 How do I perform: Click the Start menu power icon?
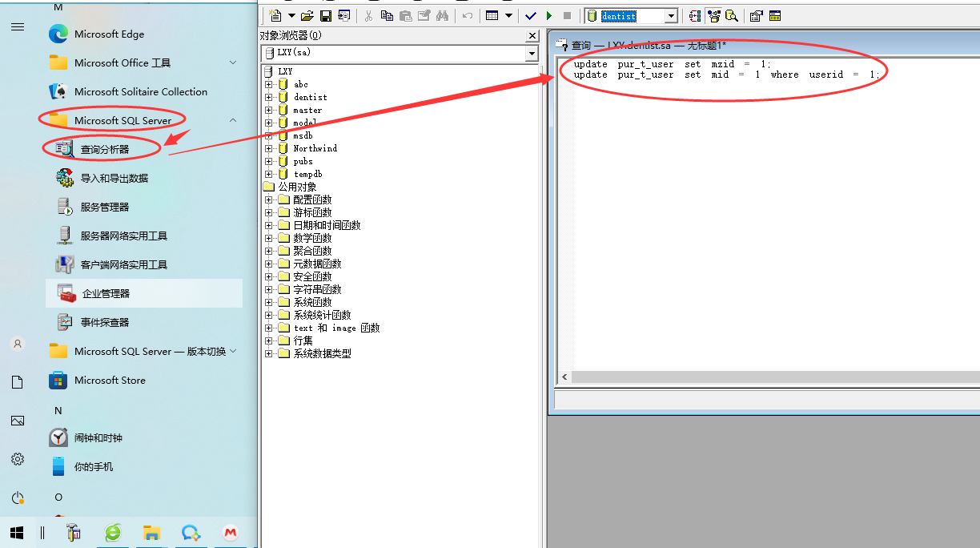click(x=18, y=498)
